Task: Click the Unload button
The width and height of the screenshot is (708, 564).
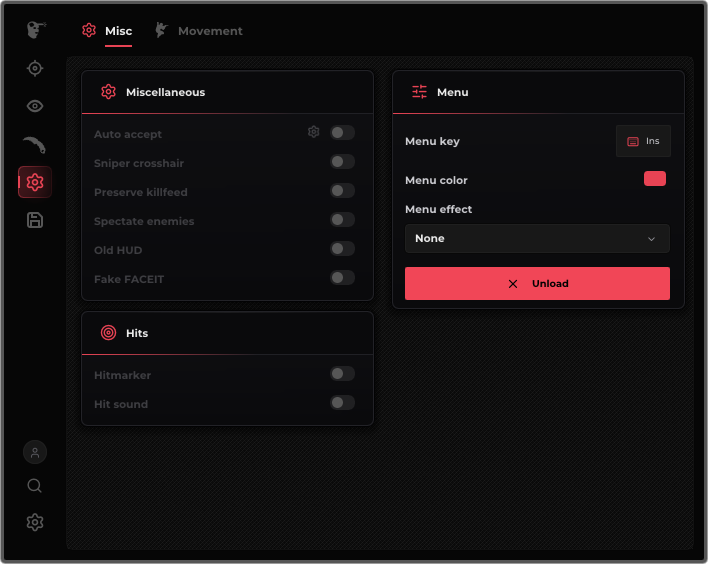Action: pos(537,284)
